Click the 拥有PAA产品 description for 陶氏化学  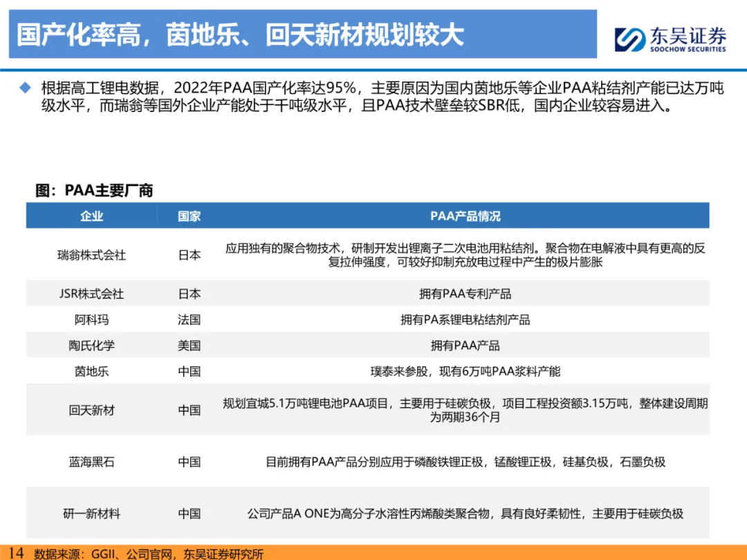coord(465,345)
